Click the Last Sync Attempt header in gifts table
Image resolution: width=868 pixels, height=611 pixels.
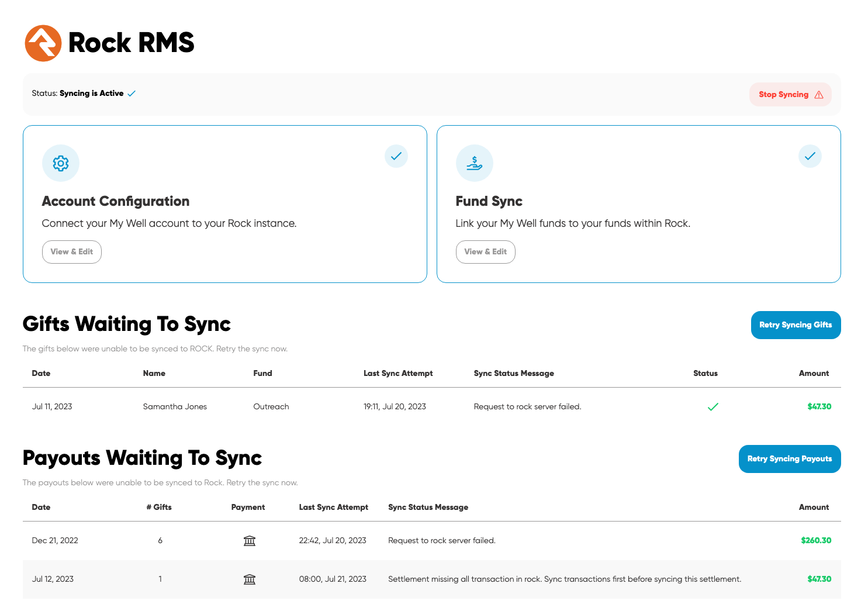tap(398, 374)
